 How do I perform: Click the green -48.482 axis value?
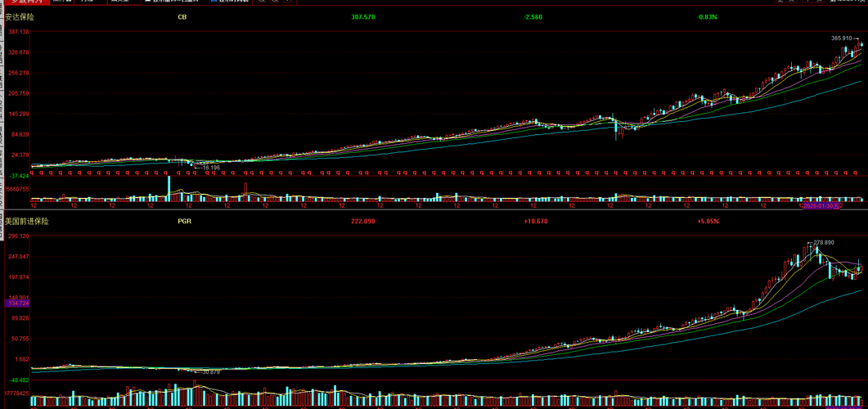18,380
